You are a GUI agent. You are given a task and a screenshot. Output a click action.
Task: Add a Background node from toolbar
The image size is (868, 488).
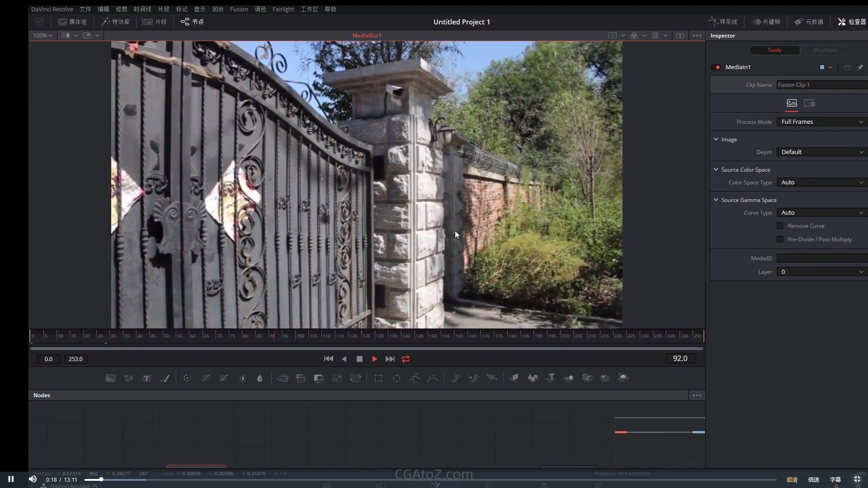(110, 378)
